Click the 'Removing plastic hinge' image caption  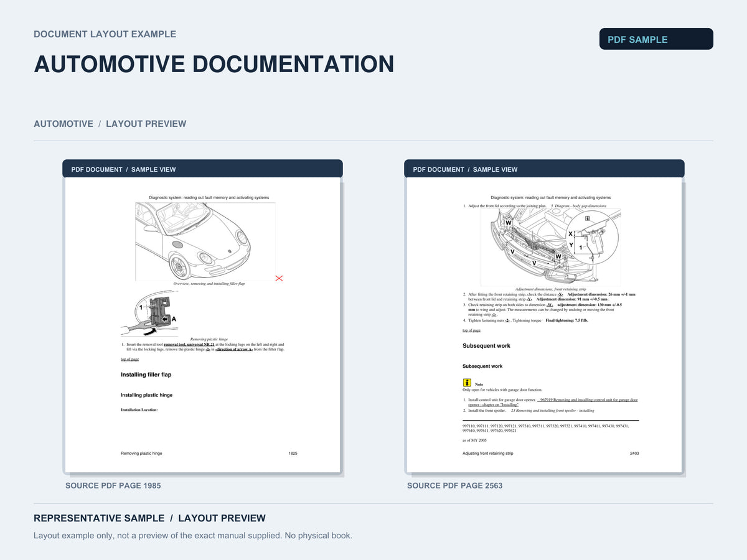(x=209, y=339)
